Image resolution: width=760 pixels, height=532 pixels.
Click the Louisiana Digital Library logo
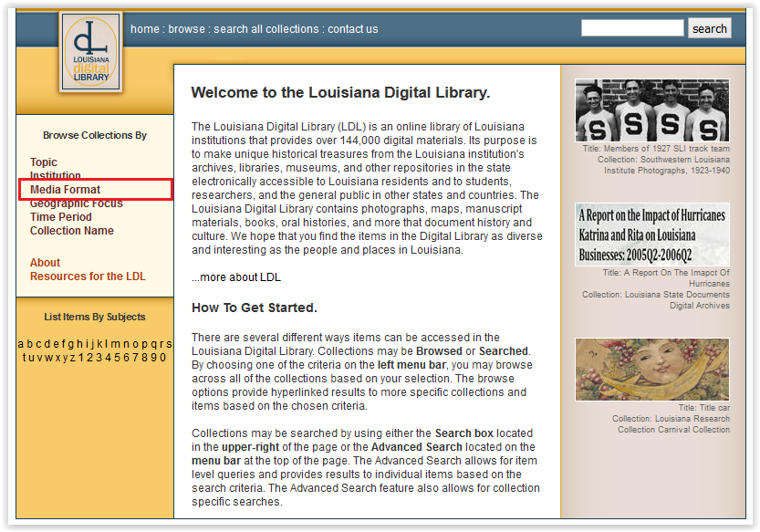90,52
